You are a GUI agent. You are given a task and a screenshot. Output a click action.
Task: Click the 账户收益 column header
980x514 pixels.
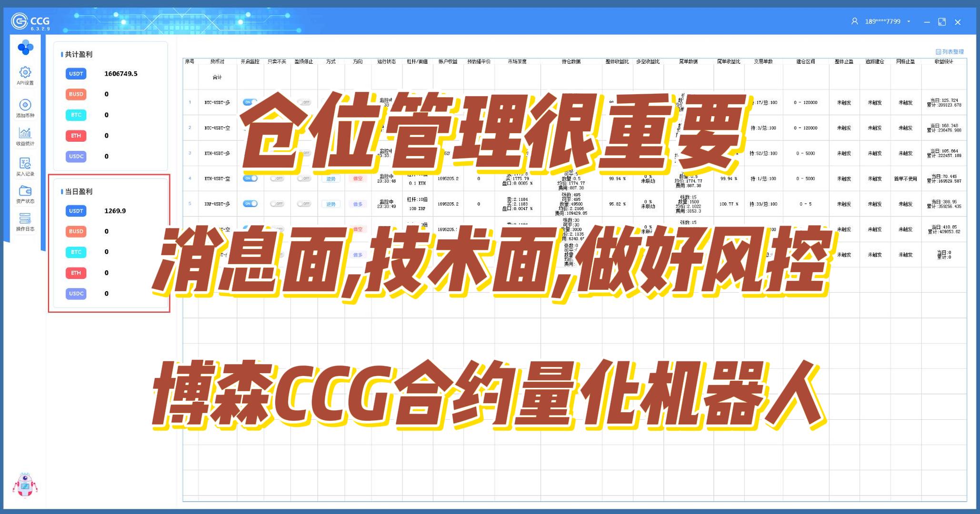pos(448,61)
